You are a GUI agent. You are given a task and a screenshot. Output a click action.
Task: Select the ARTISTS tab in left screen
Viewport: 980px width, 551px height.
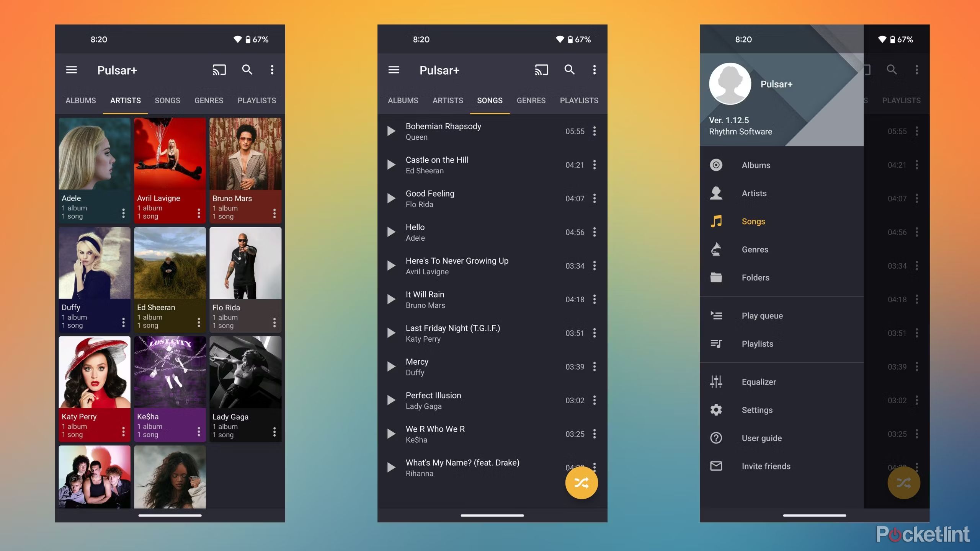click(125, 100)
